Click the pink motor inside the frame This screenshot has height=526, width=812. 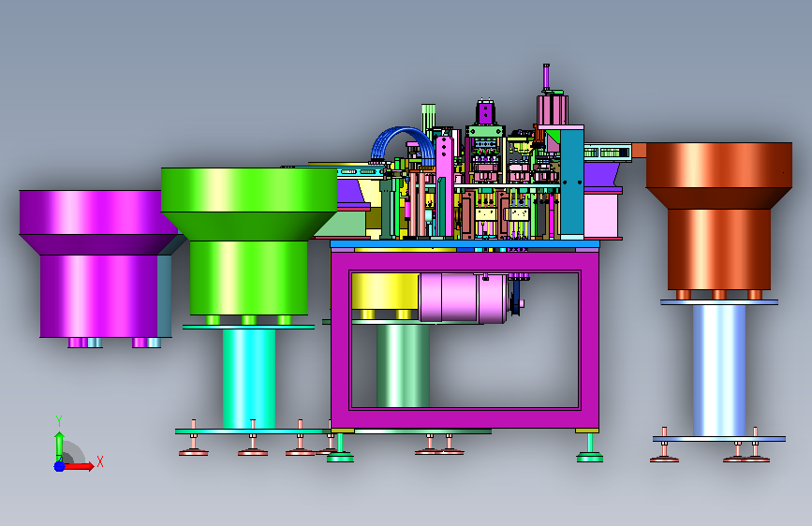[x=463, y=299]
